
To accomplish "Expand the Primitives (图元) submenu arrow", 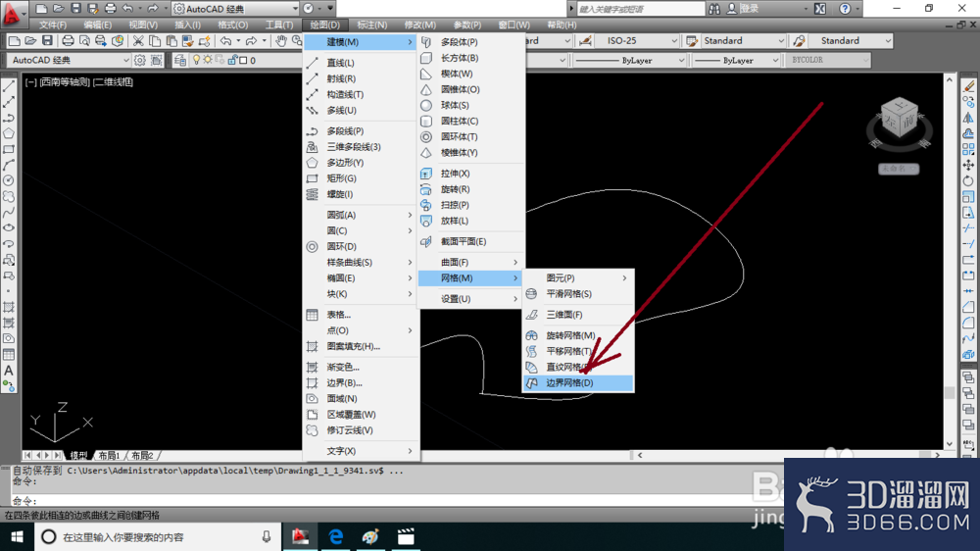I will [624, 277].
